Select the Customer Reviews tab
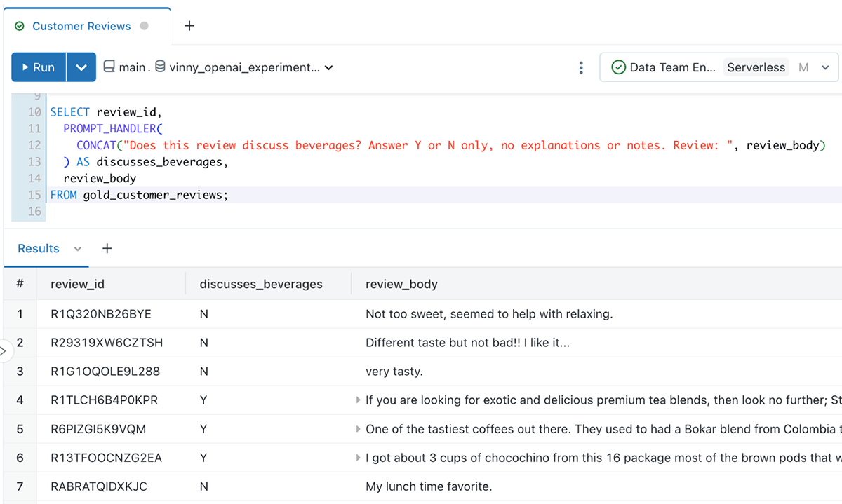This screenshot has width=842, height=504. 81,26
